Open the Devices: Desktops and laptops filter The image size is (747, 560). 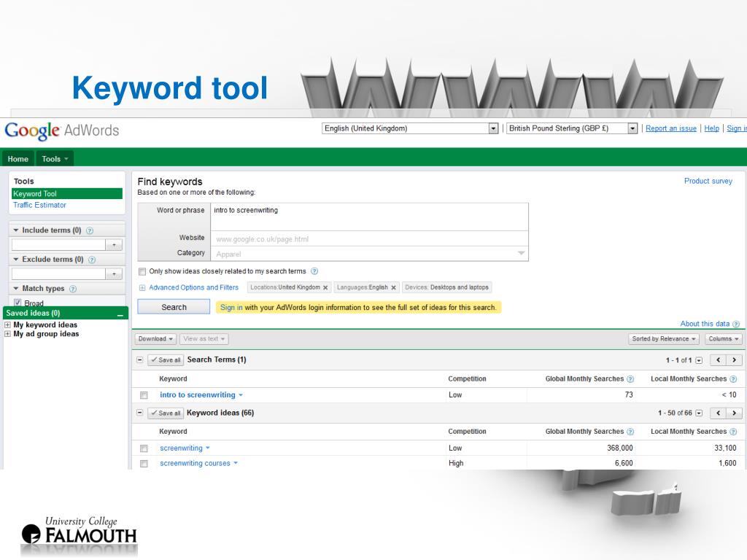tap(447, 287)
